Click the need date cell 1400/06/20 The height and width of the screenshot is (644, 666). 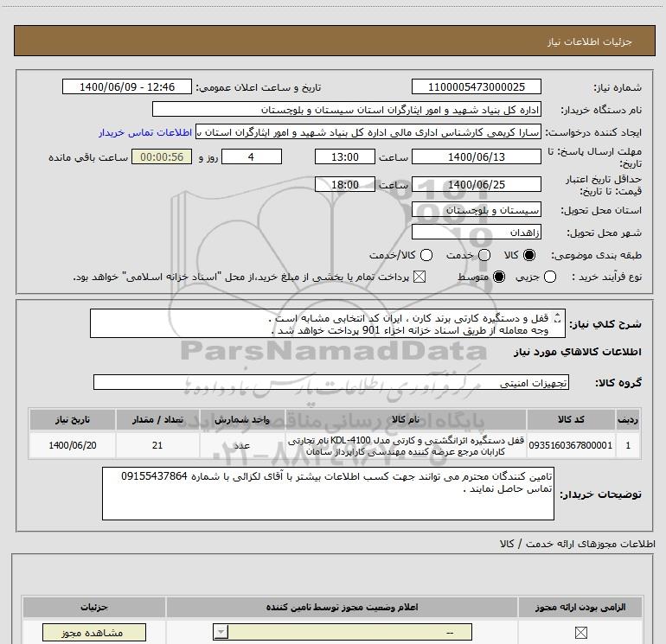(x=72, y=445)
